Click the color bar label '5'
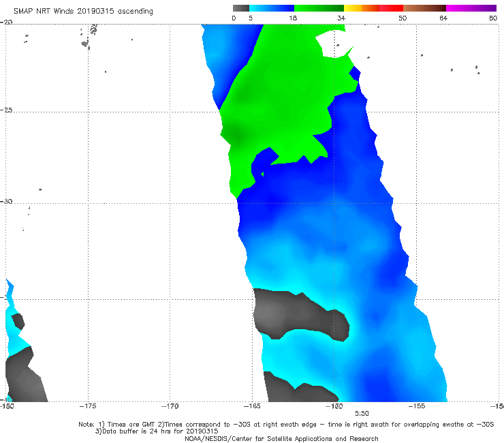 (251, 18)
